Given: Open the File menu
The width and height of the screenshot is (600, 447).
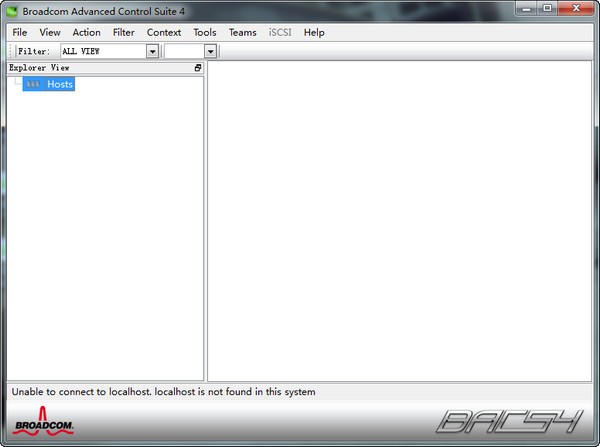Looking at the screenshot, I should pyautogui.click(x=20, y=33).
